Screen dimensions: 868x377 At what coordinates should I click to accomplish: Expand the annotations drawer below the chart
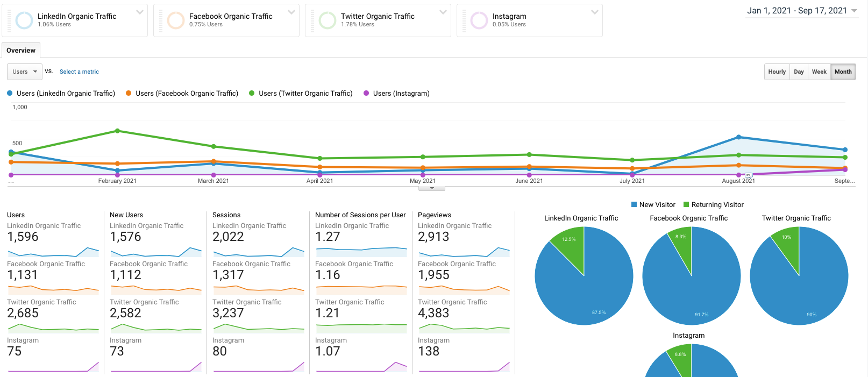[432, 188]
